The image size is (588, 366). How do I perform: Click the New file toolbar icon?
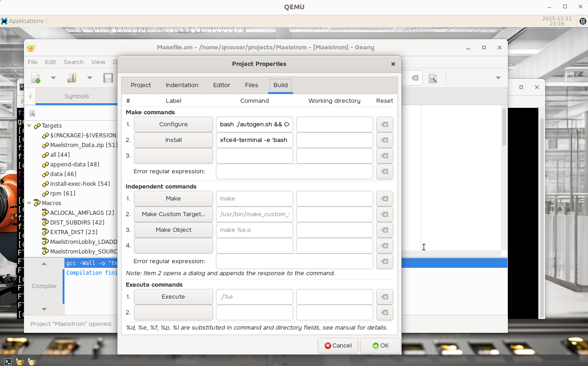(35, 78)
